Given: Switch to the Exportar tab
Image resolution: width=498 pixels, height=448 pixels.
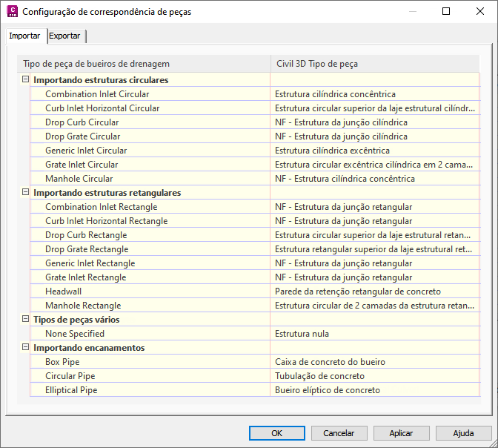Looking at the screenshot, I should point(65,36).
